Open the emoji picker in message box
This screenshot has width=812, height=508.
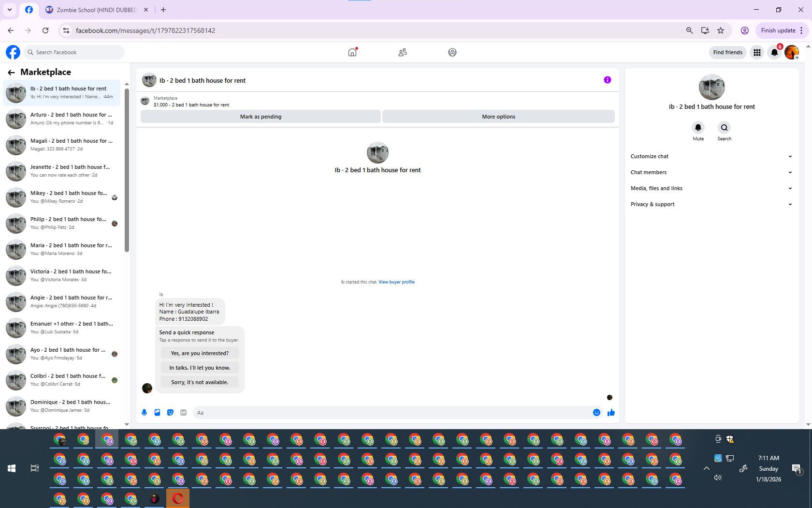[596, 413]
